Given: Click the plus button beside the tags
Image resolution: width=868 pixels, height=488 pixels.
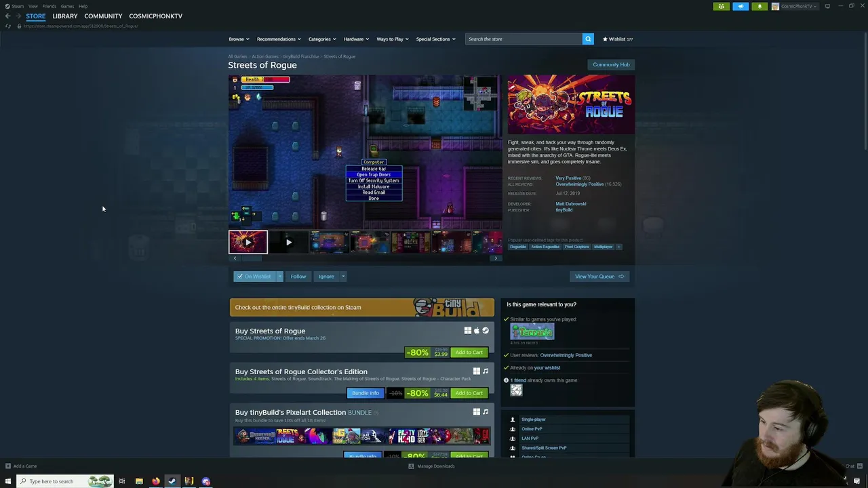Looking at the screenshot, I should (x=618, y=247).
